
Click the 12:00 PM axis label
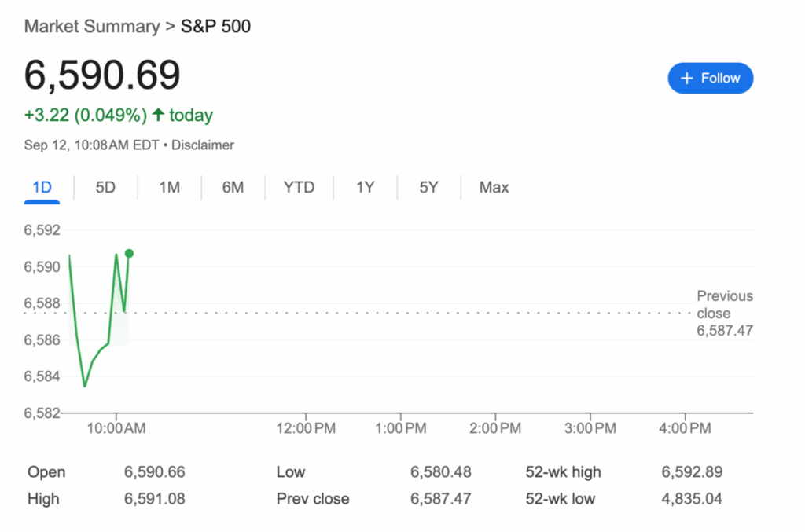click(306, 427)
